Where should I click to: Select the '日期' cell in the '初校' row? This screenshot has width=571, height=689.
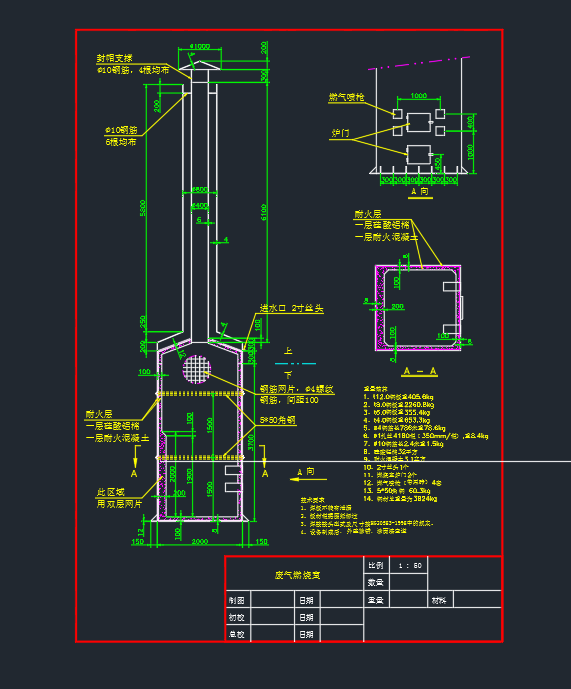tap(307, 617)
